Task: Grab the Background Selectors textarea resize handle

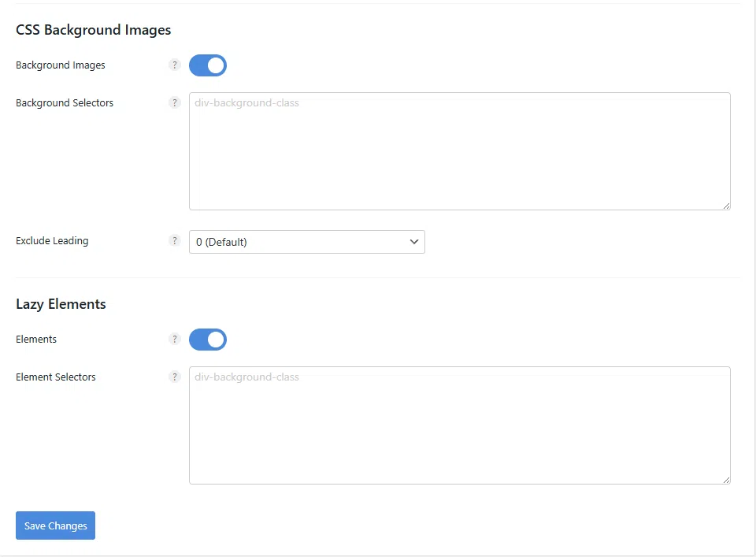Action: (726, 206)
